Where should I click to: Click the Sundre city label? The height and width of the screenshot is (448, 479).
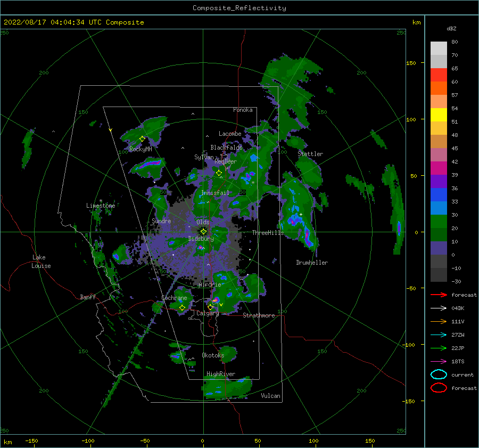(x=161, y=221)
